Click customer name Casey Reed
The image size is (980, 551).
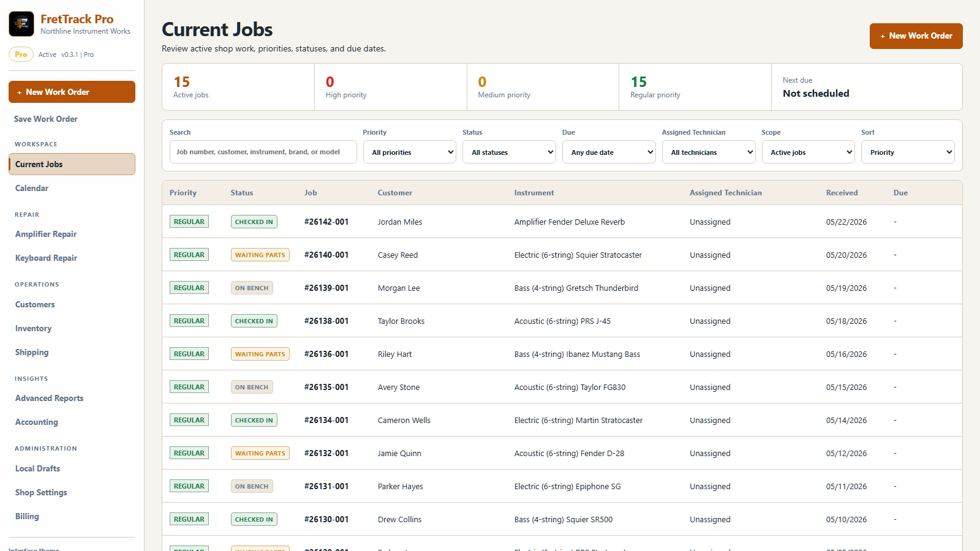pyautogui.click(x=398, y=255)
